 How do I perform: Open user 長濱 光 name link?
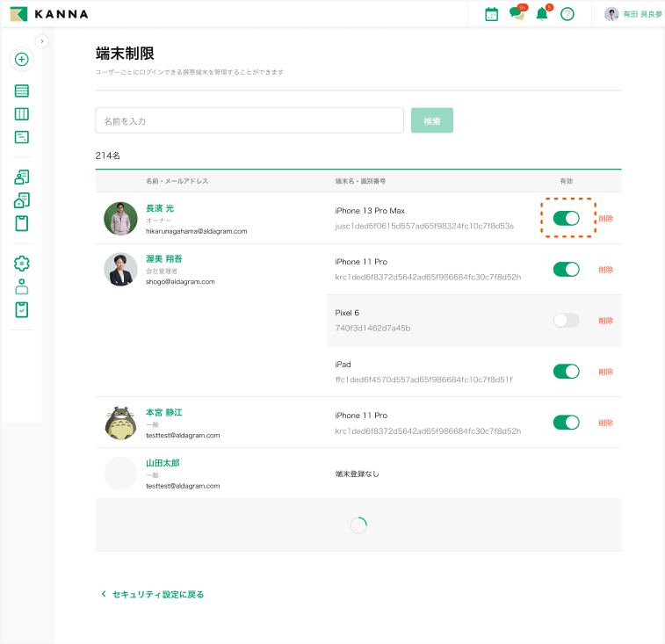click(160, 208)
